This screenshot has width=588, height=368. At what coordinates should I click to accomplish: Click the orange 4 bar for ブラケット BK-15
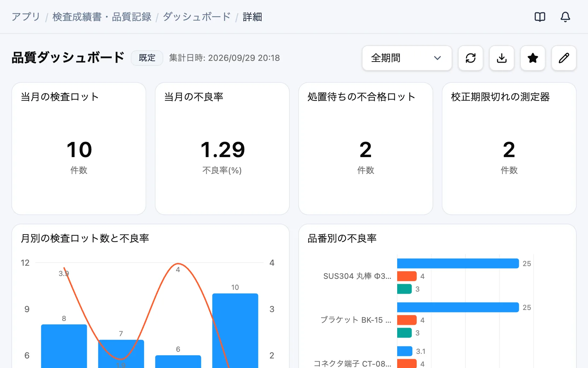(407, 320)
